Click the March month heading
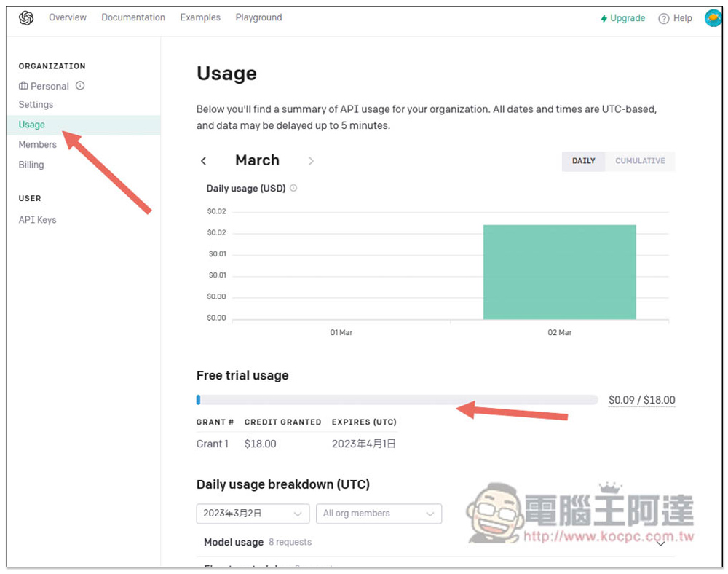728x574 pixels. [x=257, y=160]
